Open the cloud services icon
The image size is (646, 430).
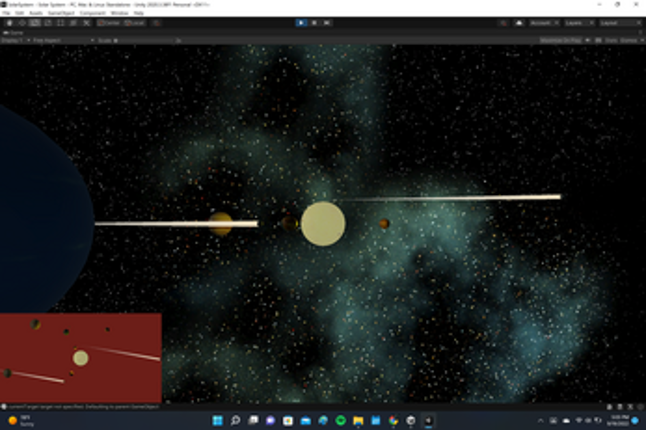(x=519, y=23)
